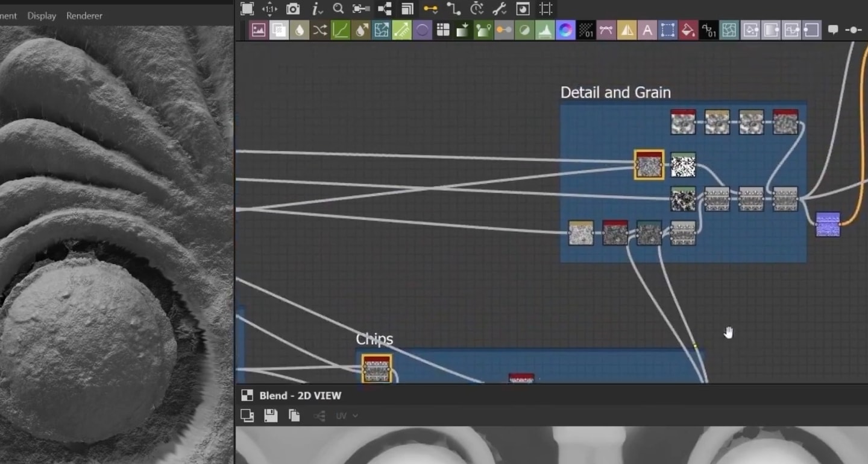The width and height of the screenshot is (868, 464).
Task: Add a pin dot to the link
Action: coord(854,30)
